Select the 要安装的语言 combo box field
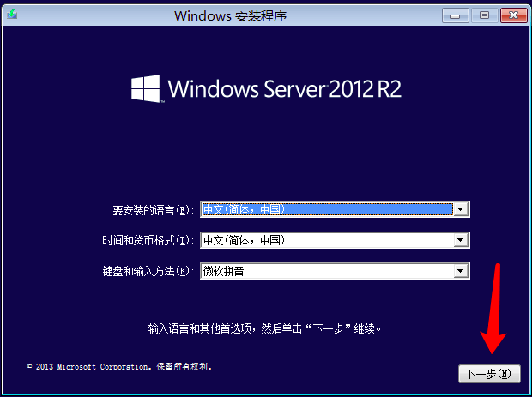Image resolution: width=532 pixels, height=397 pixels. [x=335, y=209]
